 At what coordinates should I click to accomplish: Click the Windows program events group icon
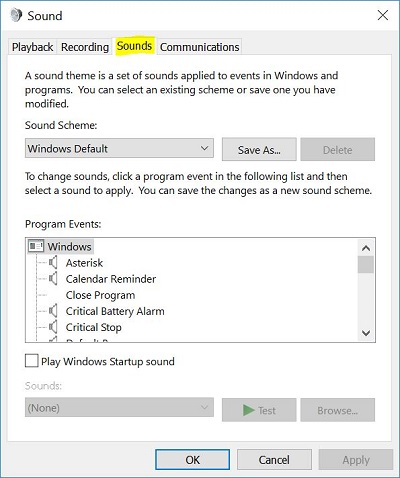[x=36, y=247]
